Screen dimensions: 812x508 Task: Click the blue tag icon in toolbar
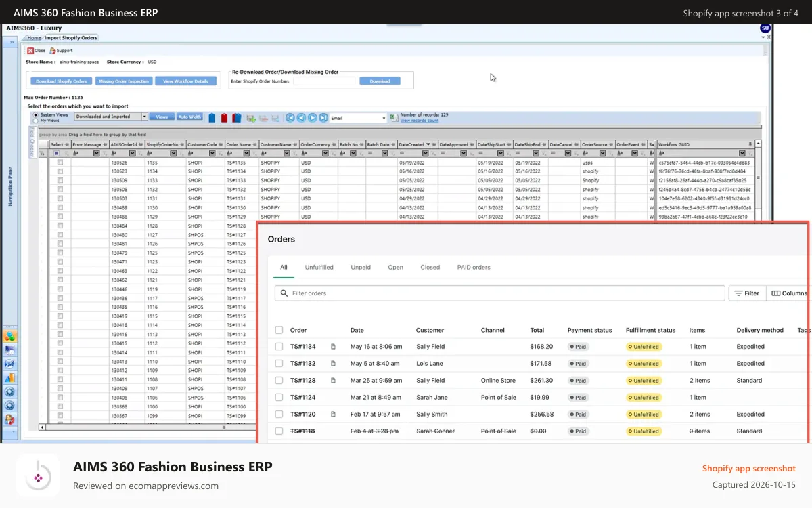tap(212, 118)
